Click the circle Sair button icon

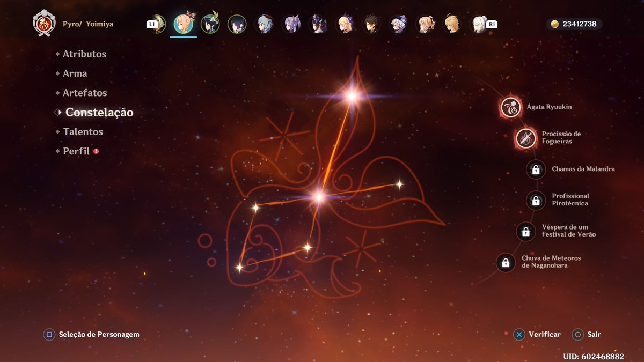click(577, 335)
